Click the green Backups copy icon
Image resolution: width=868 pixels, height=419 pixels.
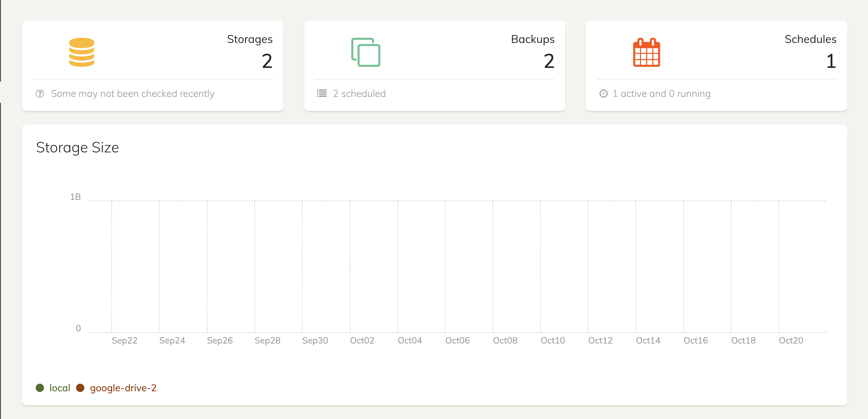[366, 52]
